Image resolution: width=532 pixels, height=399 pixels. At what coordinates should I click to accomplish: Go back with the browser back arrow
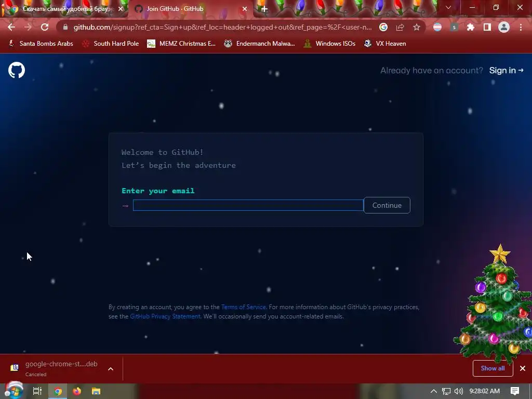pyautogui.click(x=11, y=27)
